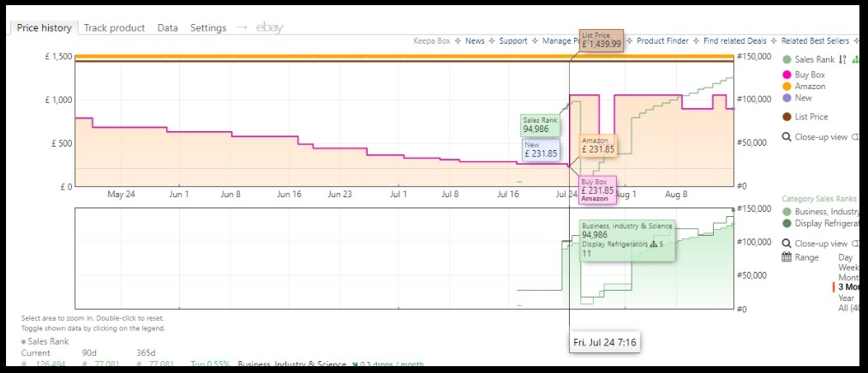Toggle the Amazon price legend entry
Screen dimensions: 868x373
tap(804, 87)
